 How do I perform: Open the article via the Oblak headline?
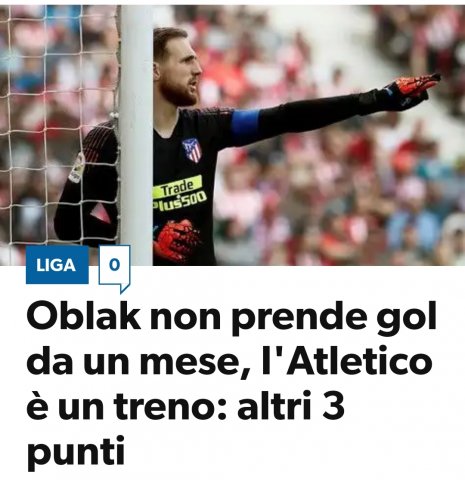click(x=231, y=383)
